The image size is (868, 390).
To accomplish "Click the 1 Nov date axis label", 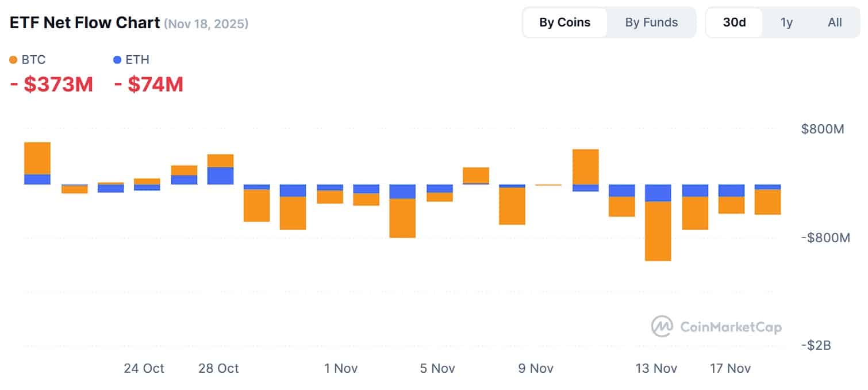I will coord(341,368).
